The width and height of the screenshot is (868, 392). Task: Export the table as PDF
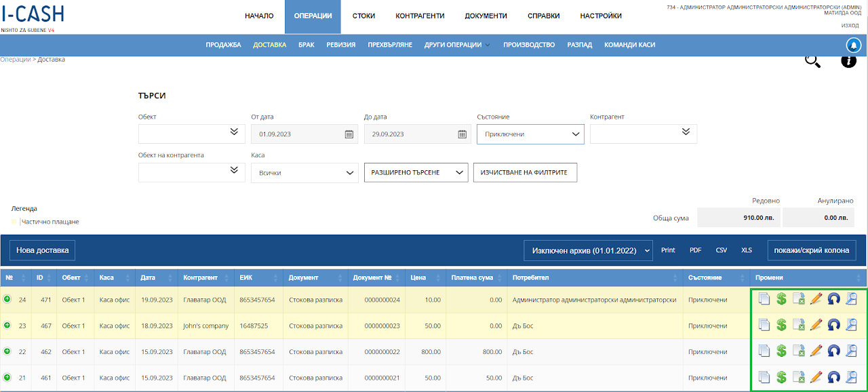[x=696, y=250]
